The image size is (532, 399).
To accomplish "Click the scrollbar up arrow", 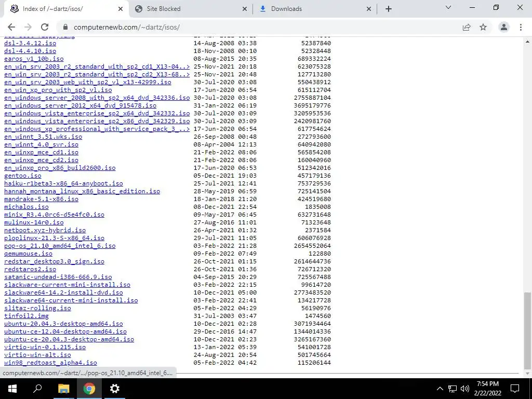I will pos(528,42).
